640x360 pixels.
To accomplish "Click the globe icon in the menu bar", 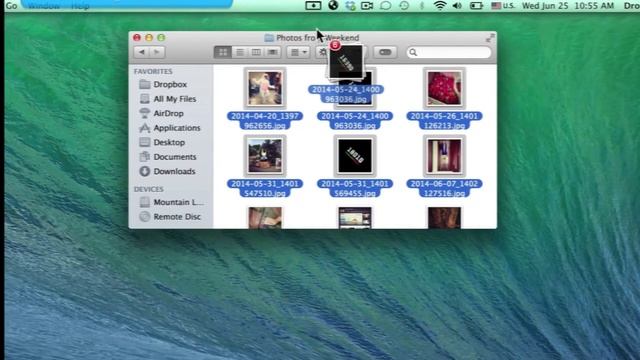I will [333, 6].
